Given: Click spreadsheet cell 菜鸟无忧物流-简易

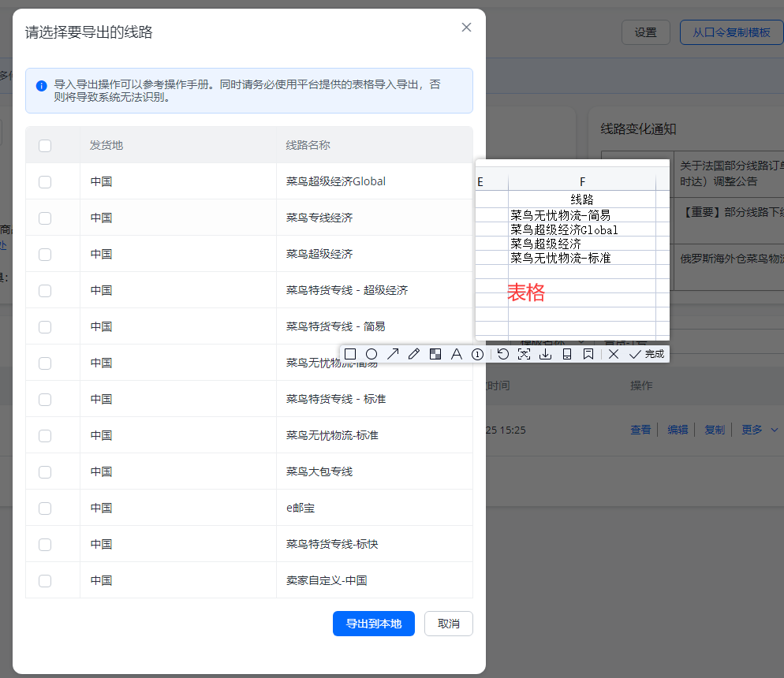Looking at the screenshot, I should click(582, 215).
